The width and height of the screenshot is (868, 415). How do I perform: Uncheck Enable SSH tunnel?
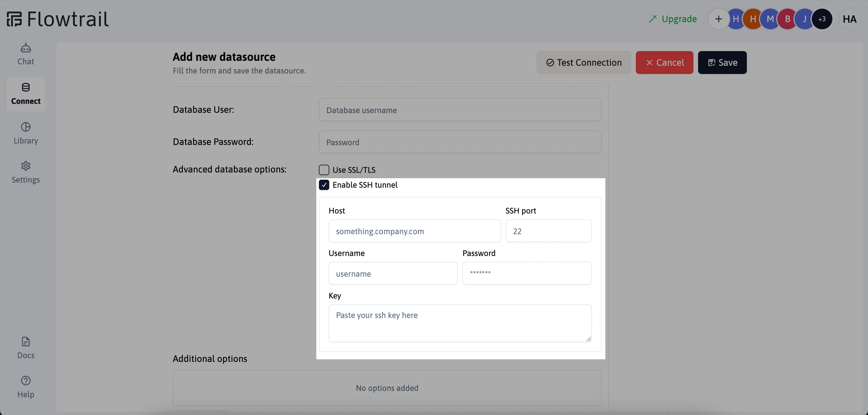324,185
